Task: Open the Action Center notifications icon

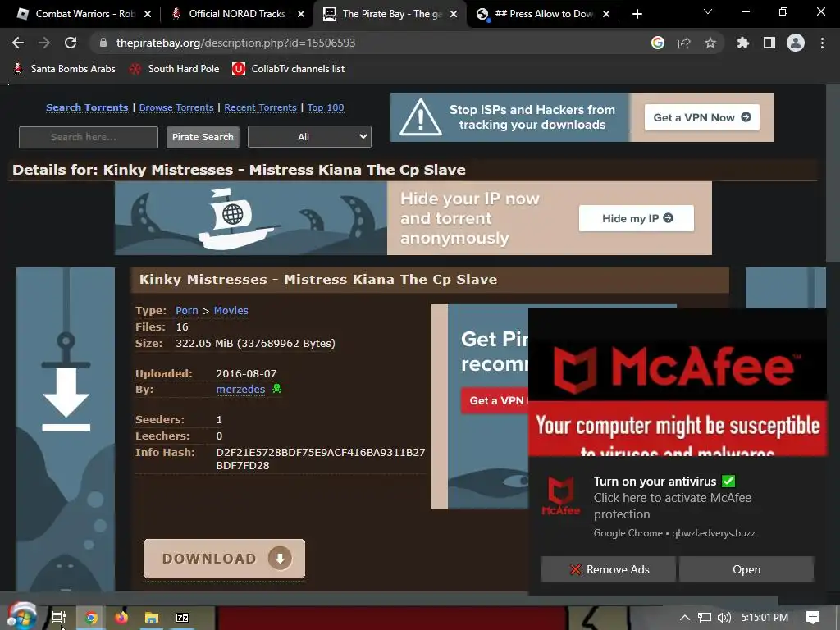Action: coord(813,618)
